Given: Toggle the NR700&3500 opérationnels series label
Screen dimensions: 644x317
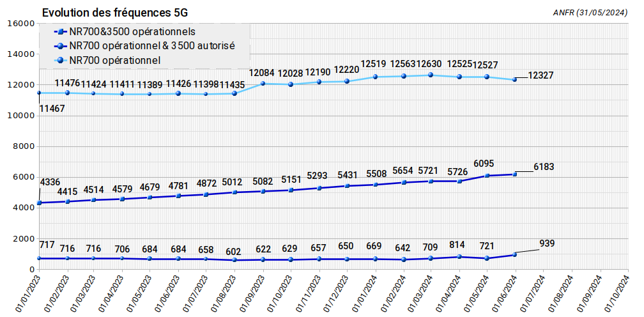Looking at the screenshot, I should pos(132,31).
